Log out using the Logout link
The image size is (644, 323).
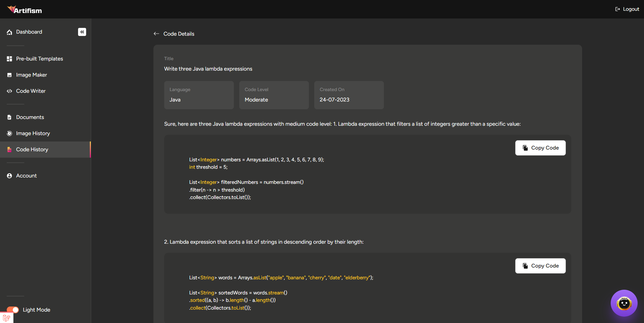[x=627, y=9]
